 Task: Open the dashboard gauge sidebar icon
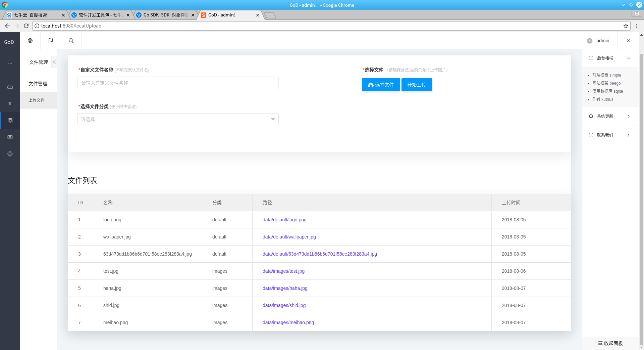coord(10,87)
